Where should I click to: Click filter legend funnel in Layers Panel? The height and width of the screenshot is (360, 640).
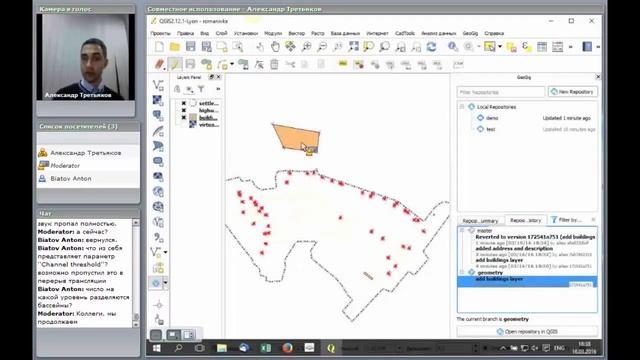tap(201, 89)
